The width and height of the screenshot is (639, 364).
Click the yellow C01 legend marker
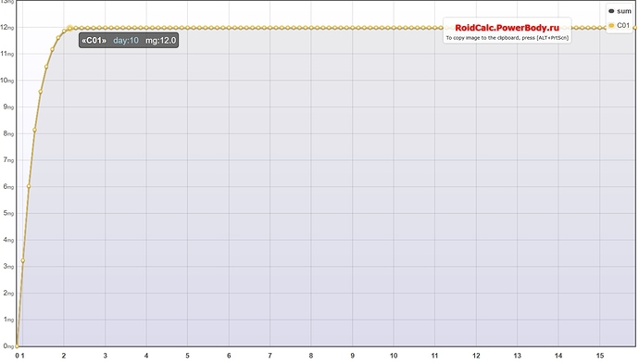[611, 25]
